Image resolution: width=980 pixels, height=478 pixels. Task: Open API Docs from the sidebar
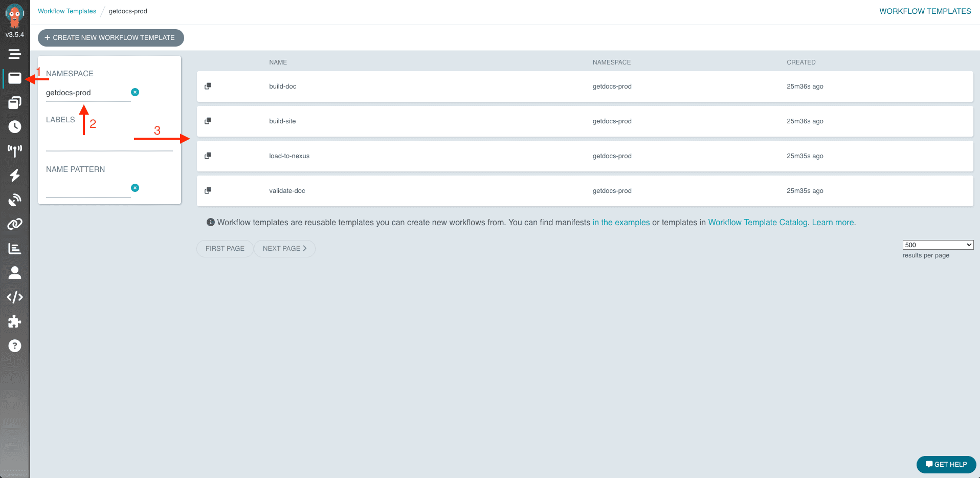click(15, 297)
